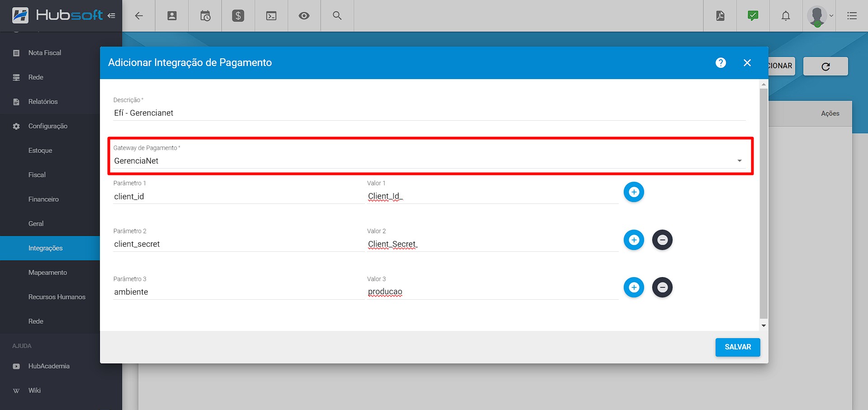Open the Gateway de Pagamento dropdown
This screenshot has width=868, height=410.
click(429, 161)
